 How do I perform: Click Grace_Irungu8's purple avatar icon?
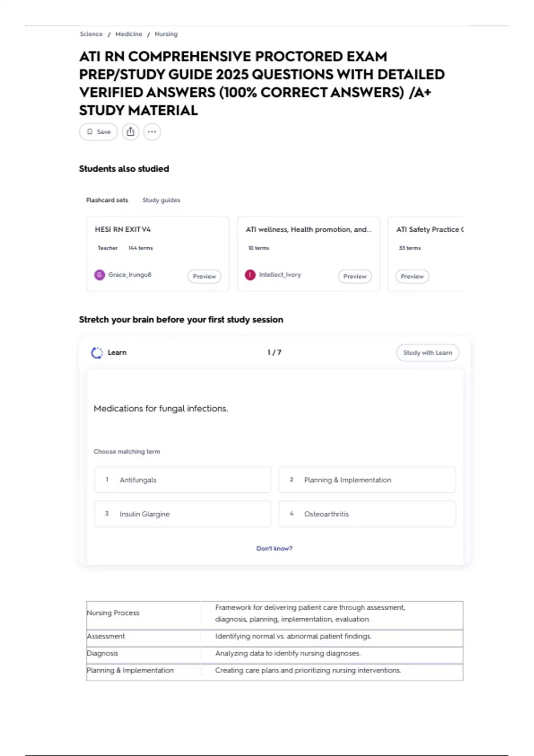[x=99, y=275]
